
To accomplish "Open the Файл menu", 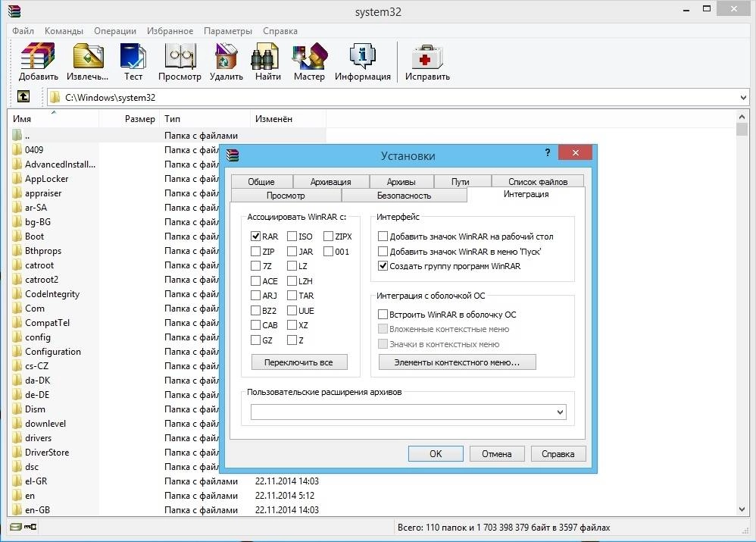I will coord(23,31).
